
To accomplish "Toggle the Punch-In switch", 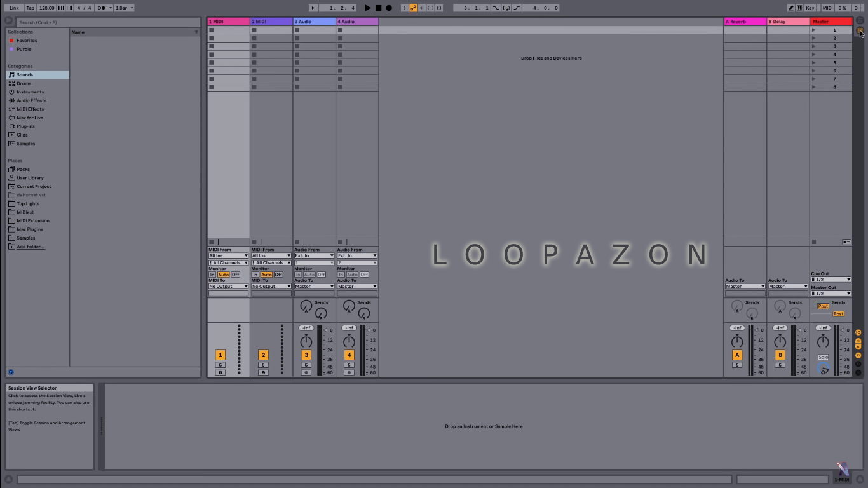I will [x=496, y=8].
